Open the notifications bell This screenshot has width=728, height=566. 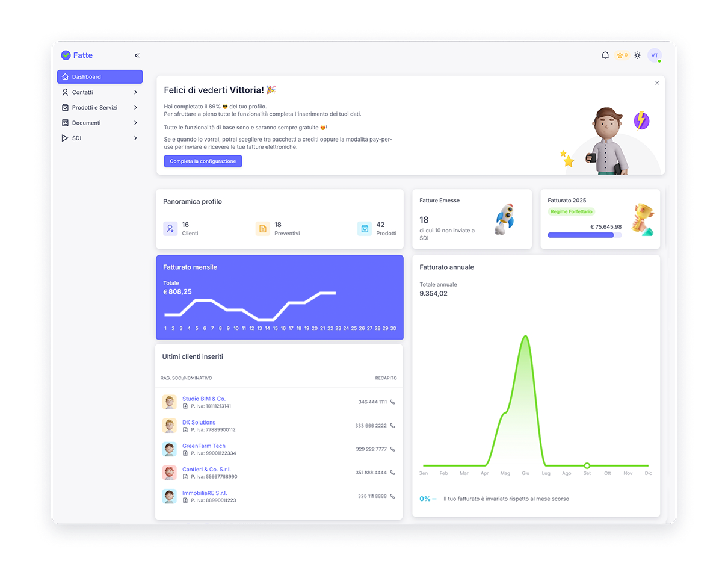click(x=605, y=55)
